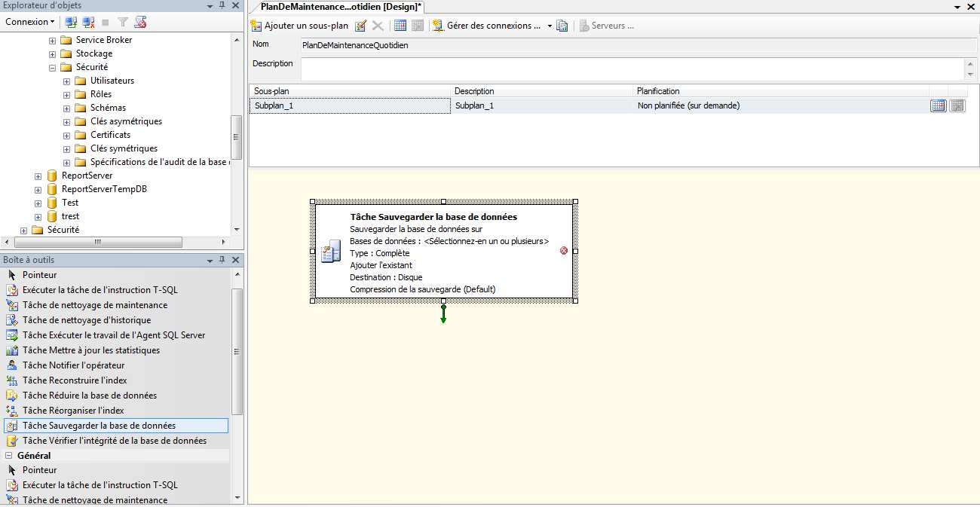980x507 pixels.
Task: Open subplan properties edit icon
Action: pyautogui.click(x=360, y=26)
